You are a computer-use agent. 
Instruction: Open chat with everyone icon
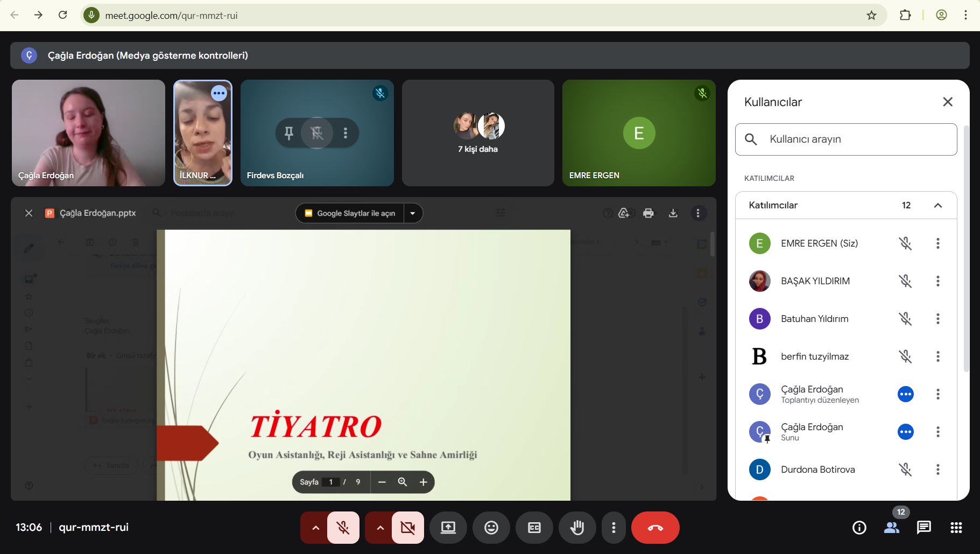(923, 528)
